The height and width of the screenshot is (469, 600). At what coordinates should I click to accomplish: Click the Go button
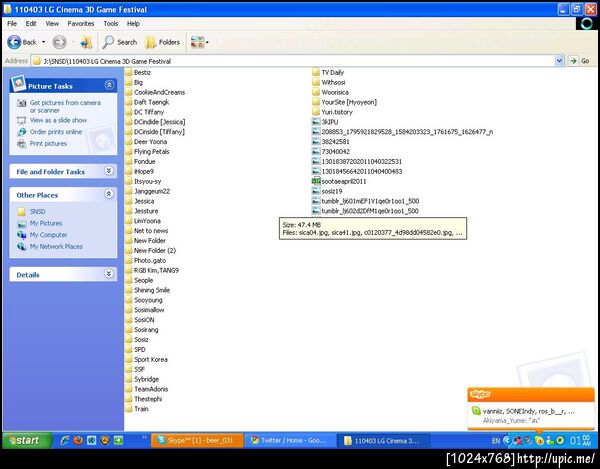coord(579,61)
